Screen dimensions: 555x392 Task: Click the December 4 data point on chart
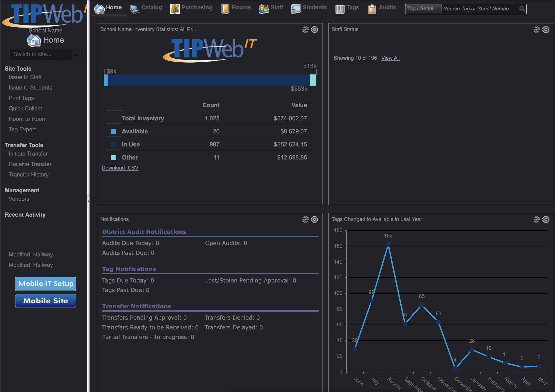(x=455, y=369)
